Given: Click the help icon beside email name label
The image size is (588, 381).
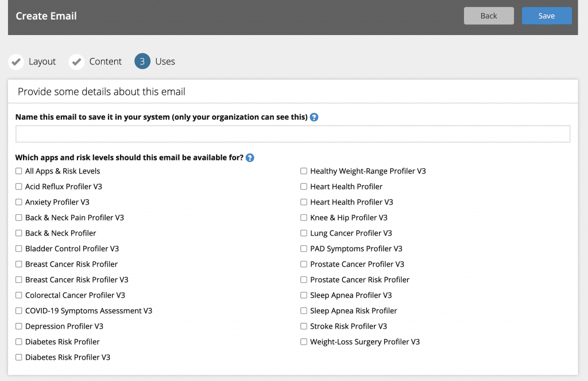Looking at the screenshot, I should coord(314,117).
